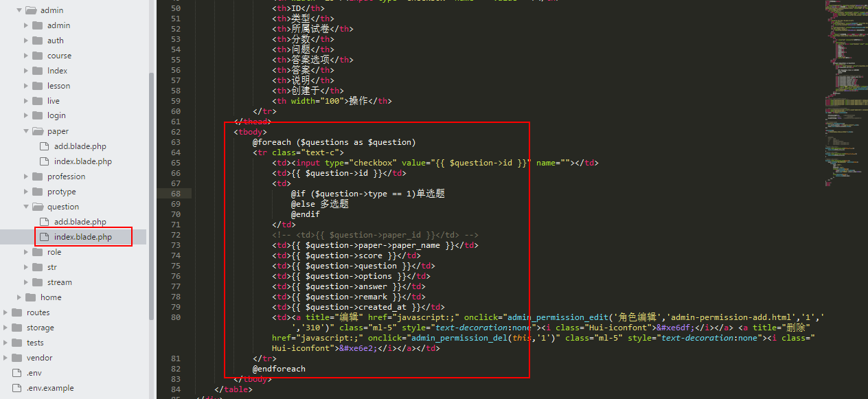Open add.blade.php under the paper folder
Viewport: 868px width, 399px height.
click(80, 146)
